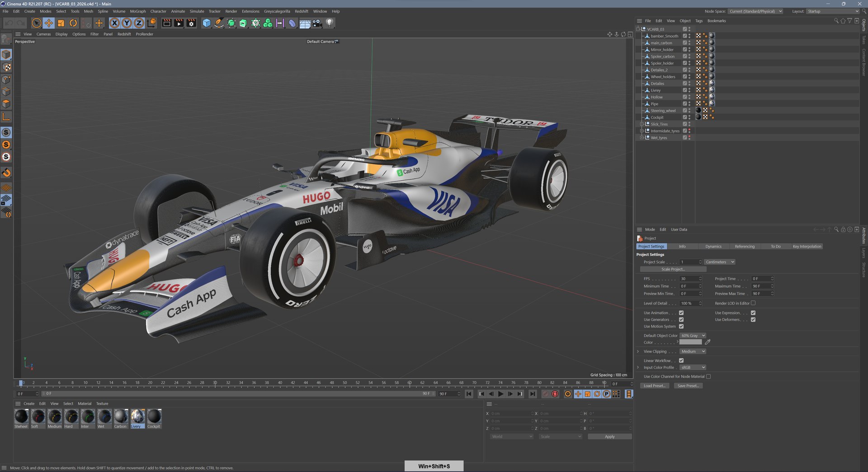Open the Redshift main menu

[302, 11]
